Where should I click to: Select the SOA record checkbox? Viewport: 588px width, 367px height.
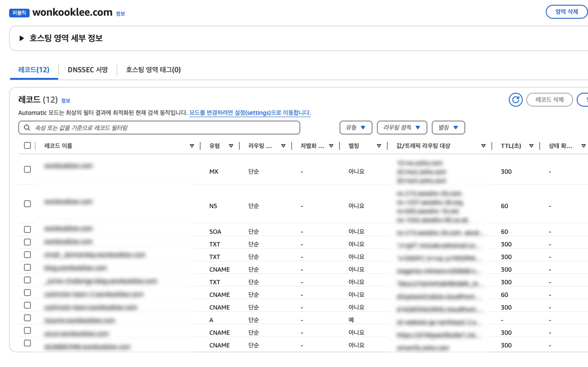pyautogui.click(x=27, y=230)
